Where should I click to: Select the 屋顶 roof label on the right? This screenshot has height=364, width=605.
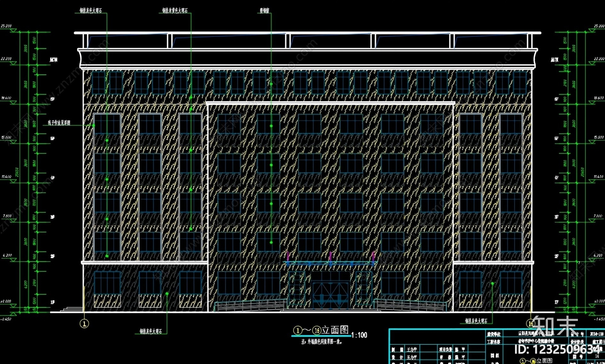pyautogui.click(x=554, y=60)
